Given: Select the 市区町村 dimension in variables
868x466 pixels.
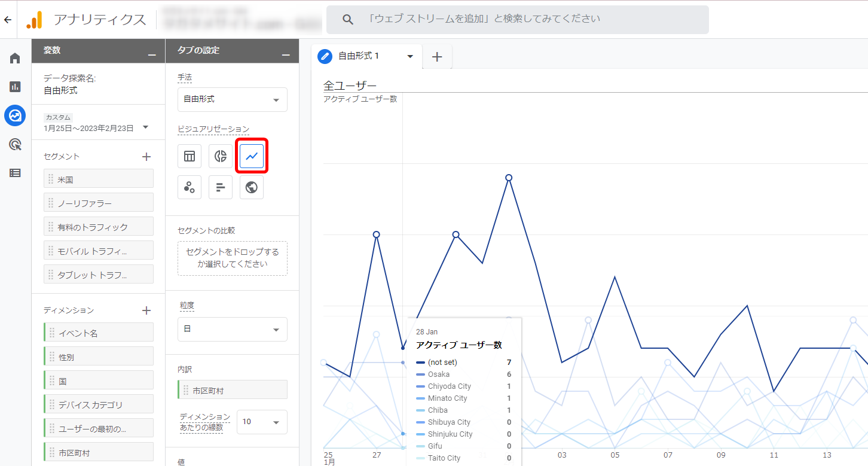Looking at the screenshot, I should pos(99,452).
